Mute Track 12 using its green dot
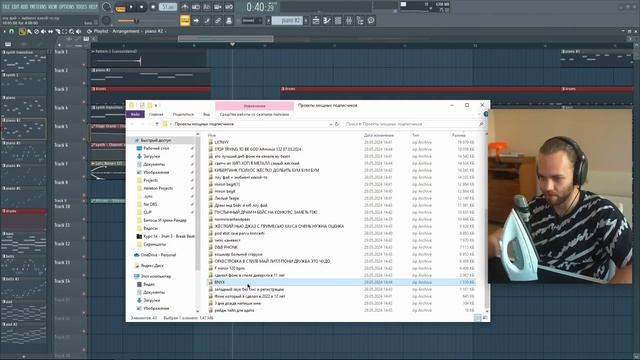 (84, 256)
